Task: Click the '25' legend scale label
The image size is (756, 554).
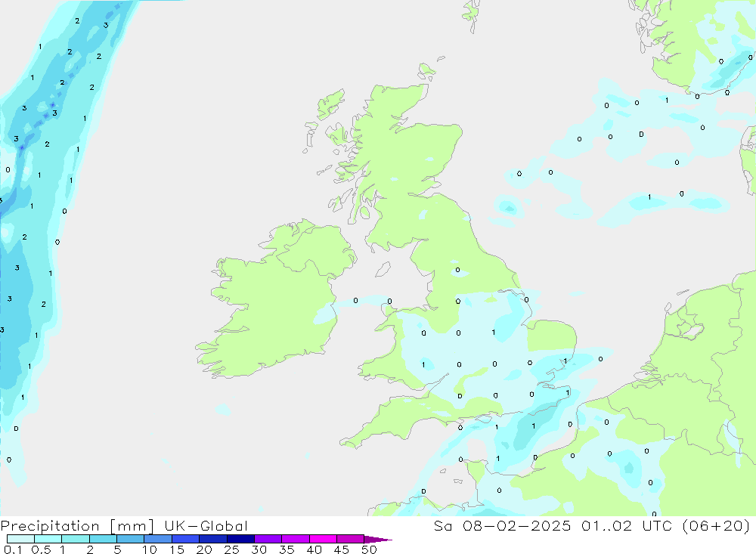Action: pos(232,549)
